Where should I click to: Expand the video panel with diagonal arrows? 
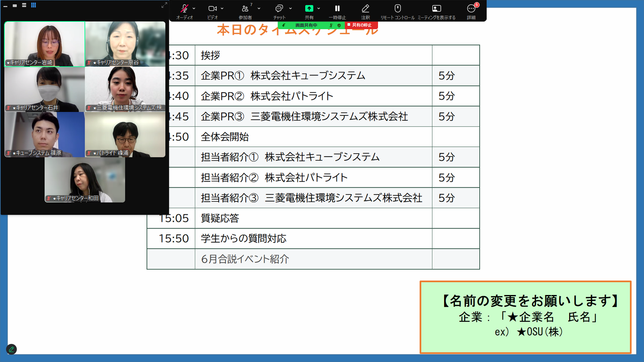coord(164,5)
